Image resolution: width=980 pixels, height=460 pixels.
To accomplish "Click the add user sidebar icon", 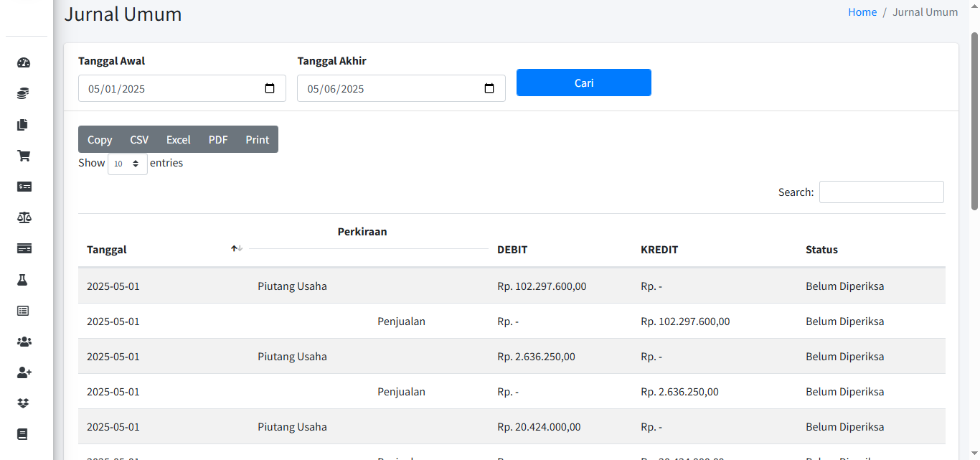I will point(24,372).
